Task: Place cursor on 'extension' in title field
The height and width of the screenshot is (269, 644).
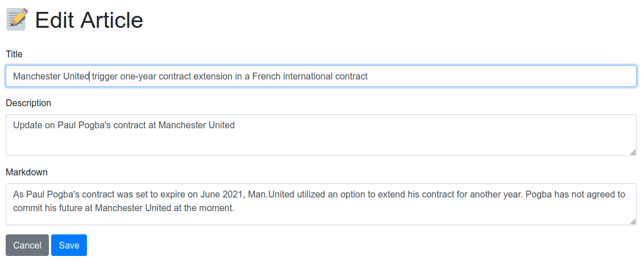Action: coord(214,76)
